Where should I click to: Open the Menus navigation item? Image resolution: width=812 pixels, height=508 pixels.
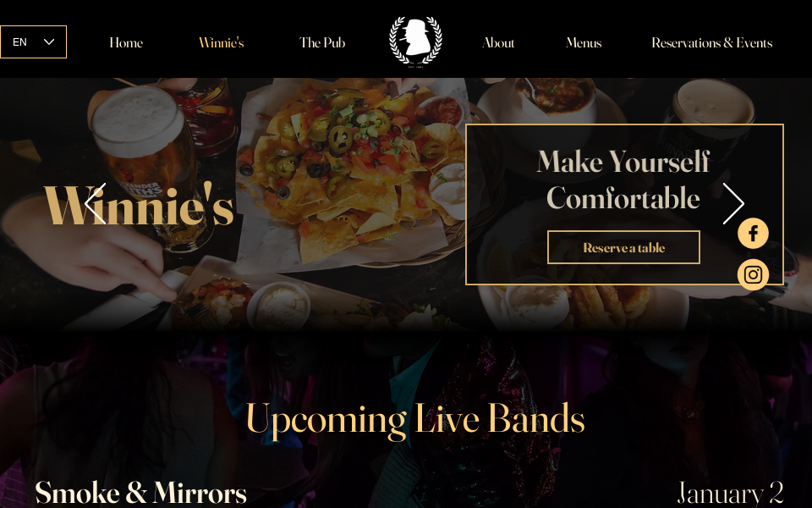[584, 42]
